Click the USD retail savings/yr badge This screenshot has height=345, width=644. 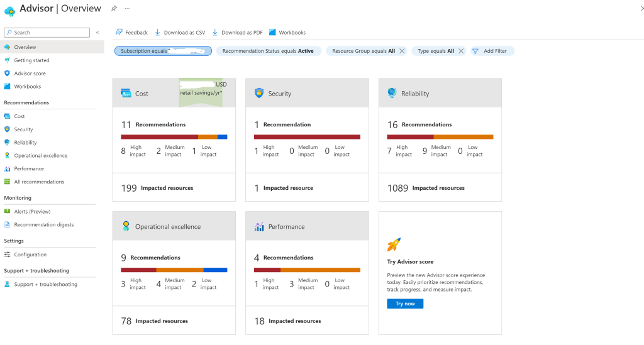[201, 93]
